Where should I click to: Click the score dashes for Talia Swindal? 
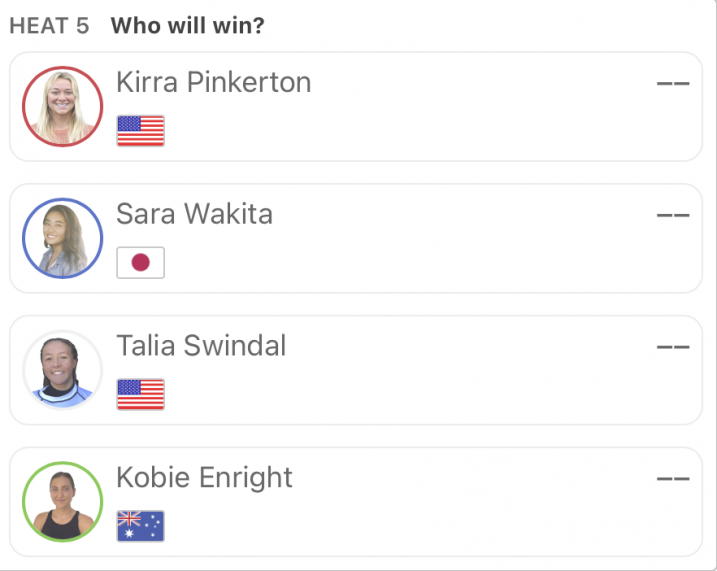tap(673, 347)
